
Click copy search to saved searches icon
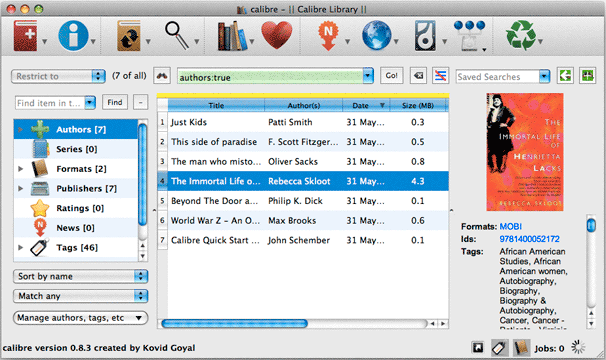565,76
